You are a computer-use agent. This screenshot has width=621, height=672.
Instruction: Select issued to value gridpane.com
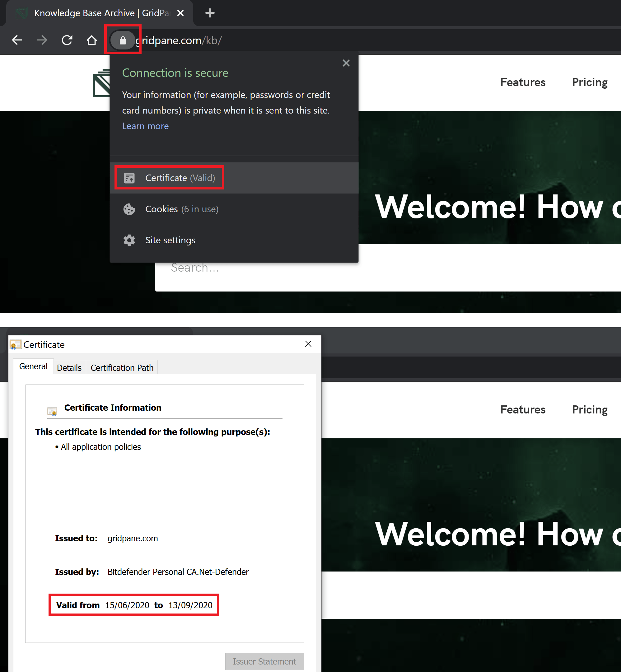pos(133,538)
